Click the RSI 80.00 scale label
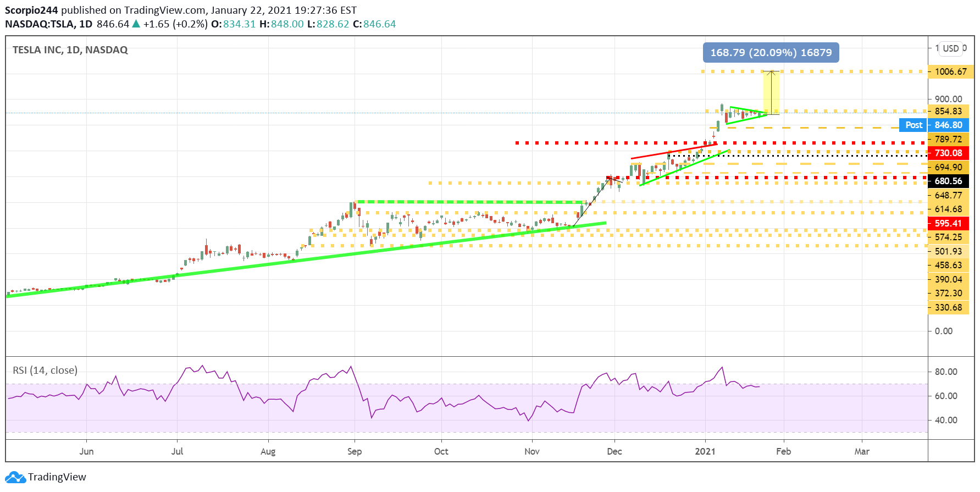The width and height of the screenshot is (980, 492). click(946, 372)
